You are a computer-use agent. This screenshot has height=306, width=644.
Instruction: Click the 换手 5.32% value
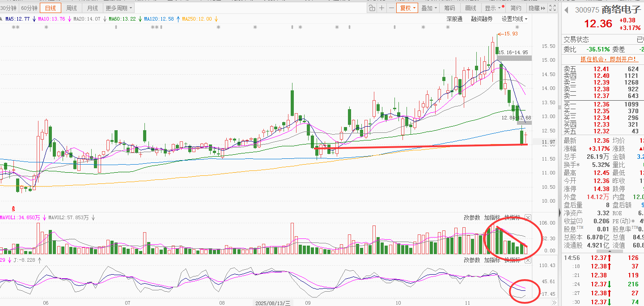[x=601, y=165]
